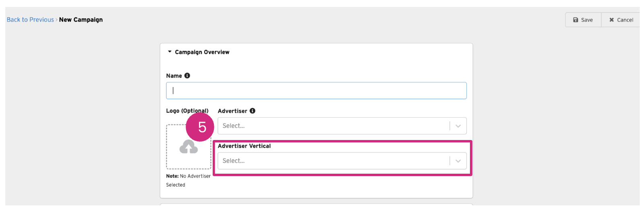The image size is (644, 211).
Task: Click the No Advertiser Selected note
Action: [188, 180]
